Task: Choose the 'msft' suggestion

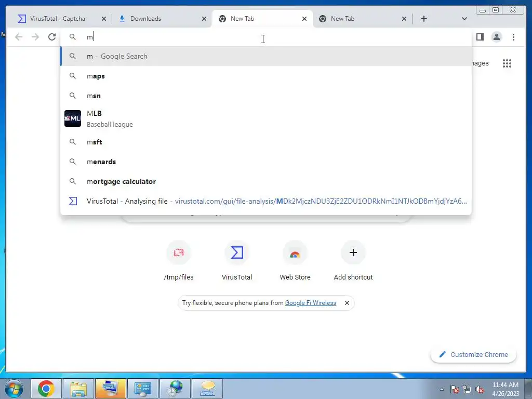Action: (x=266, y=142)
